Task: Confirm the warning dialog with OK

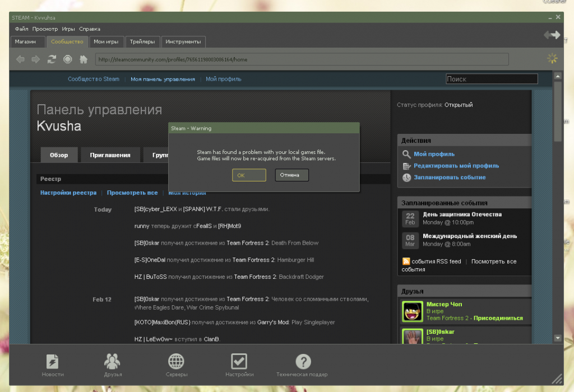Action: click(249, 175)
